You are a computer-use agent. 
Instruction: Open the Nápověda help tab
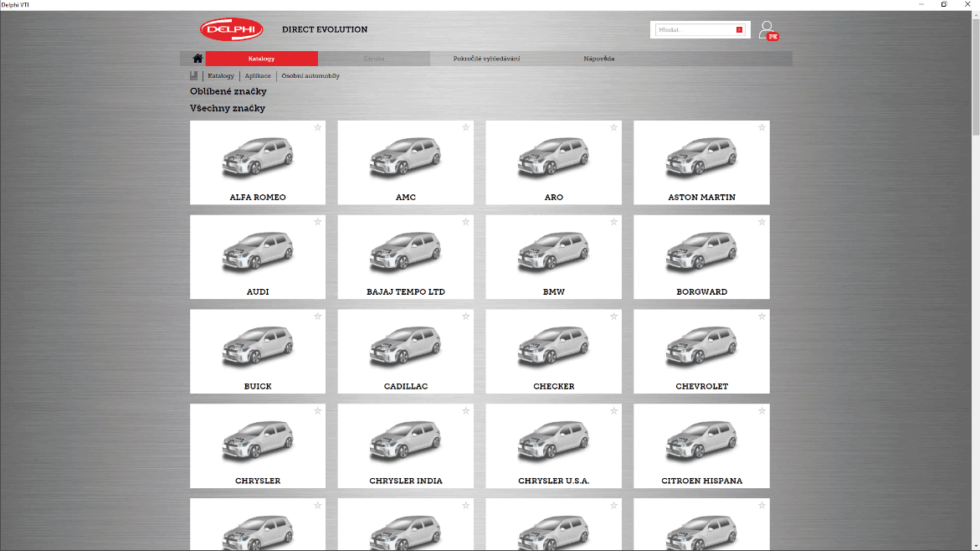point(599,59)
